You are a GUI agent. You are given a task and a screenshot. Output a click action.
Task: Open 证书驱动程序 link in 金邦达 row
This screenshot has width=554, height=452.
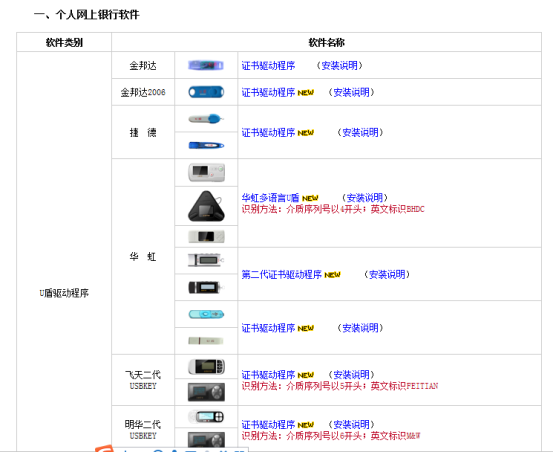[268, 66]
